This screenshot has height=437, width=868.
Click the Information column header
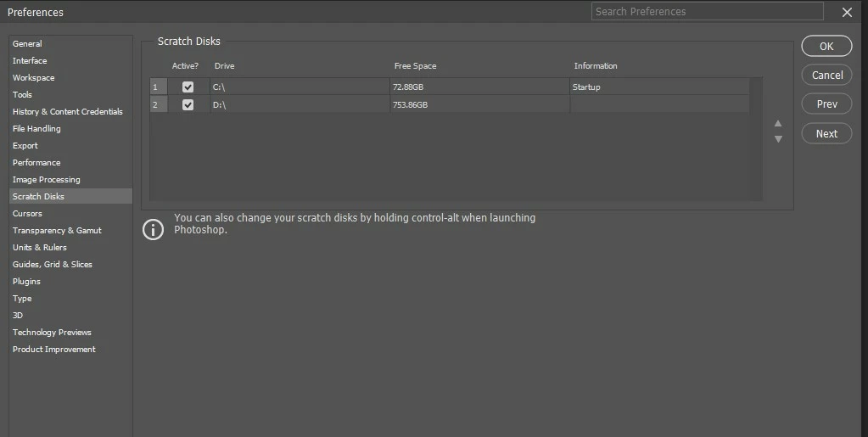pos(596,66)
